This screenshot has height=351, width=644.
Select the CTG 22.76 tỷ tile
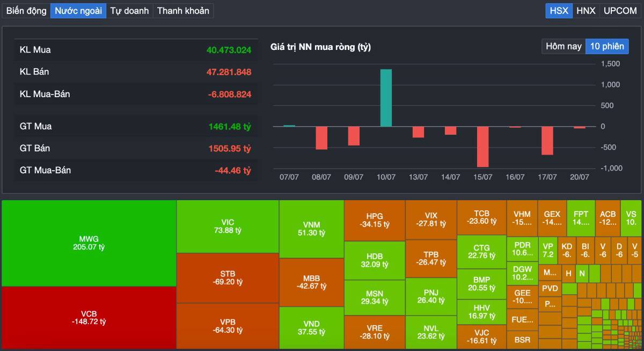[481, 252]
